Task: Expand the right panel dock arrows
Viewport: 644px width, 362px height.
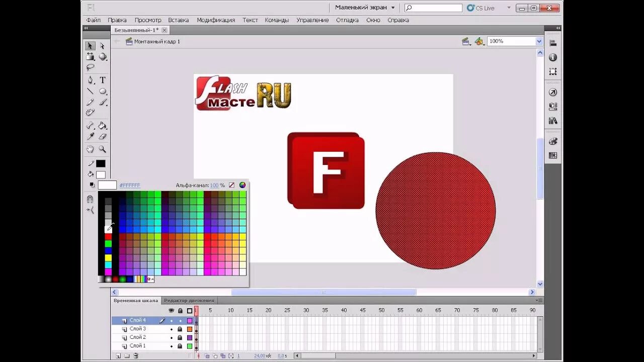Action: [558, 28]
